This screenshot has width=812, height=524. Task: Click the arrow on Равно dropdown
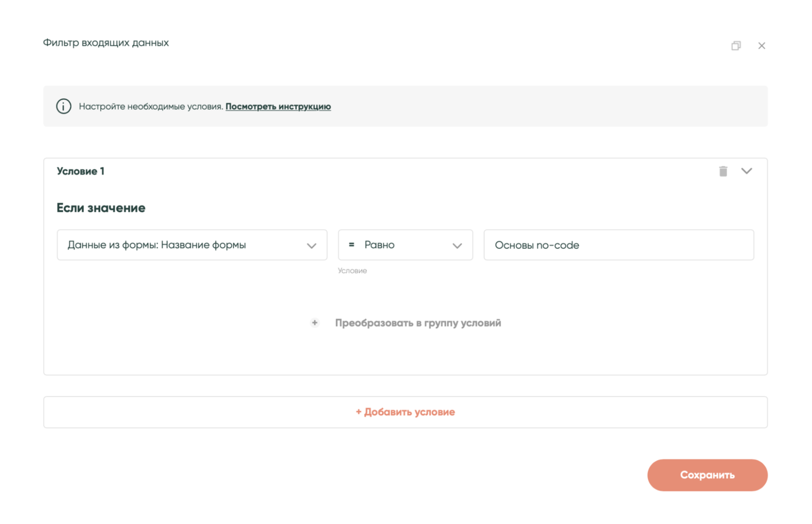457,246
